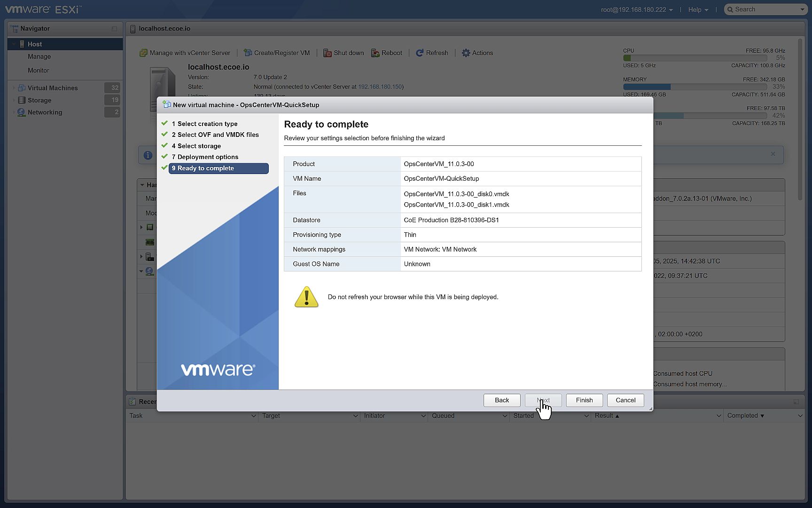Go to step 7 Deployment options
Screen dimensions: 812x508
(x=205, y=157)
